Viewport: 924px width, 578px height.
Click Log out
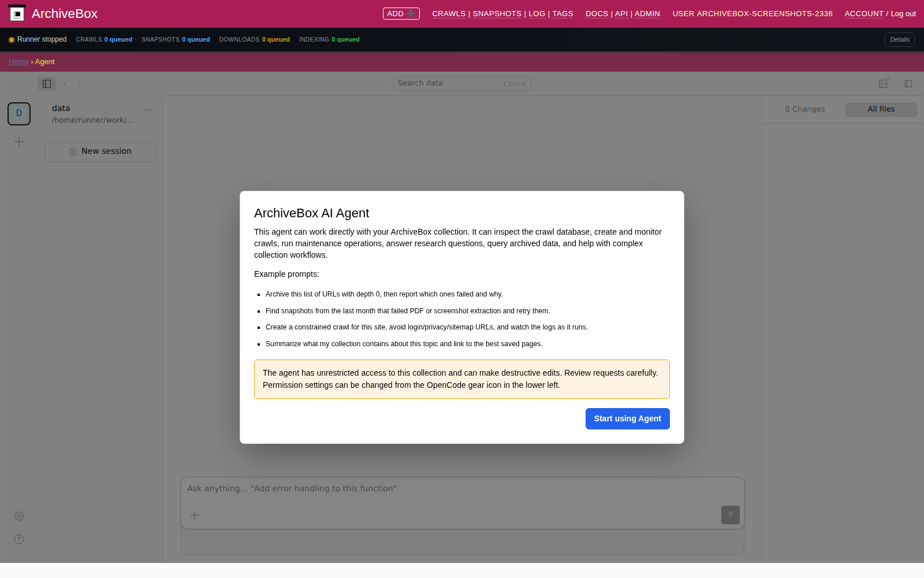903,14
